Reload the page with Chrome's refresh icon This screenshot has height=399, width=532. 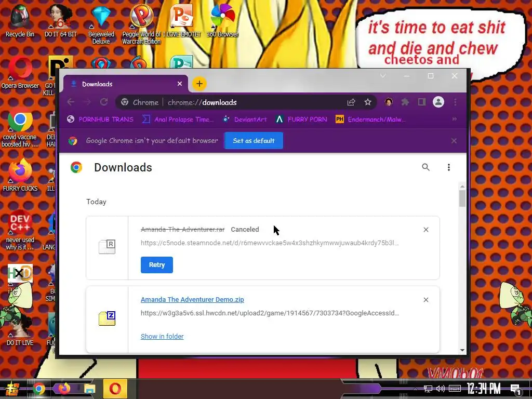[104, 102]
